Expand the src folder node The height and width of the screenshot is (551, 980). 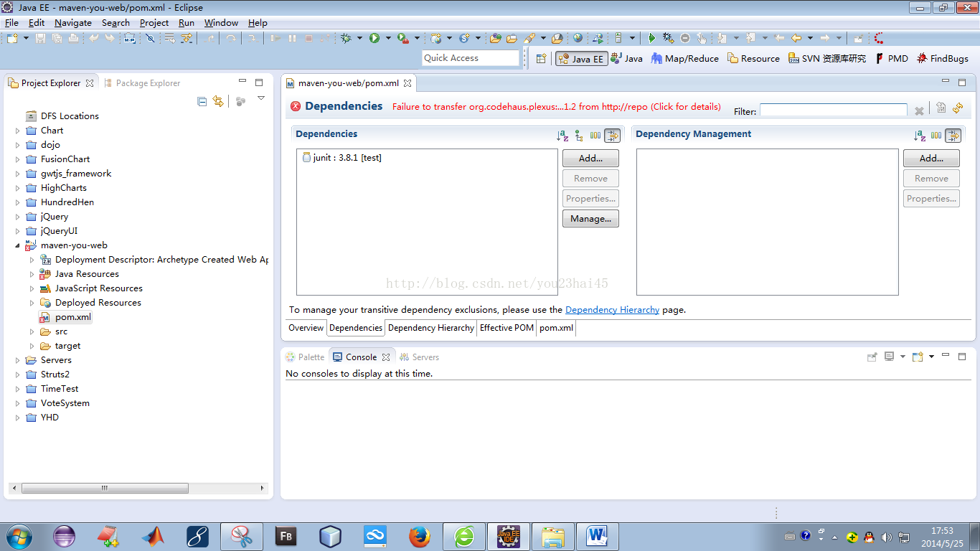[x=32, y=331]
